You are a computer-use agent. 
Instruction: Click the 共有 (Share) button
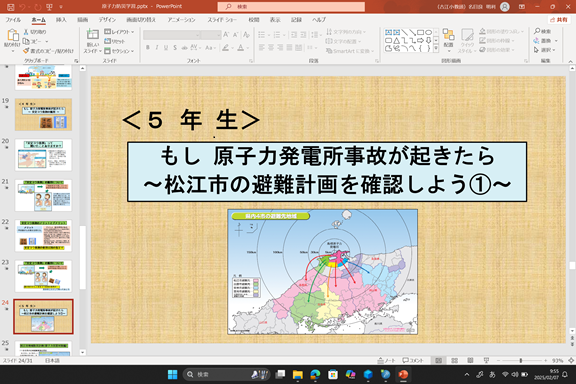[x=559, y=20]
